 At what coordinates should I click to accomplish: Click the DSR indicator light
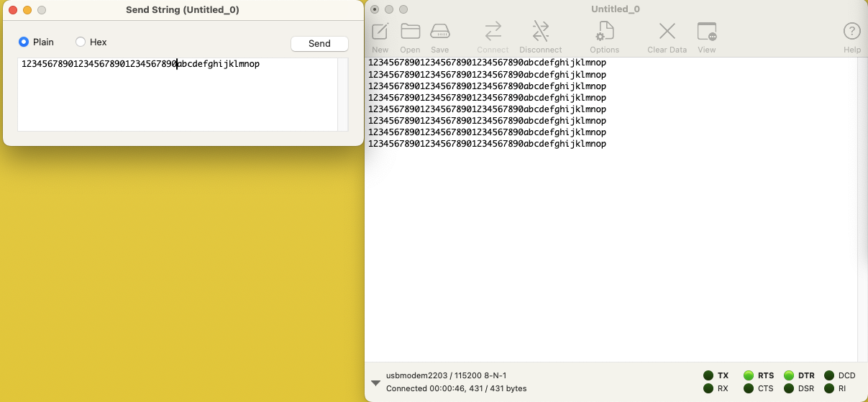coord(789,388)
